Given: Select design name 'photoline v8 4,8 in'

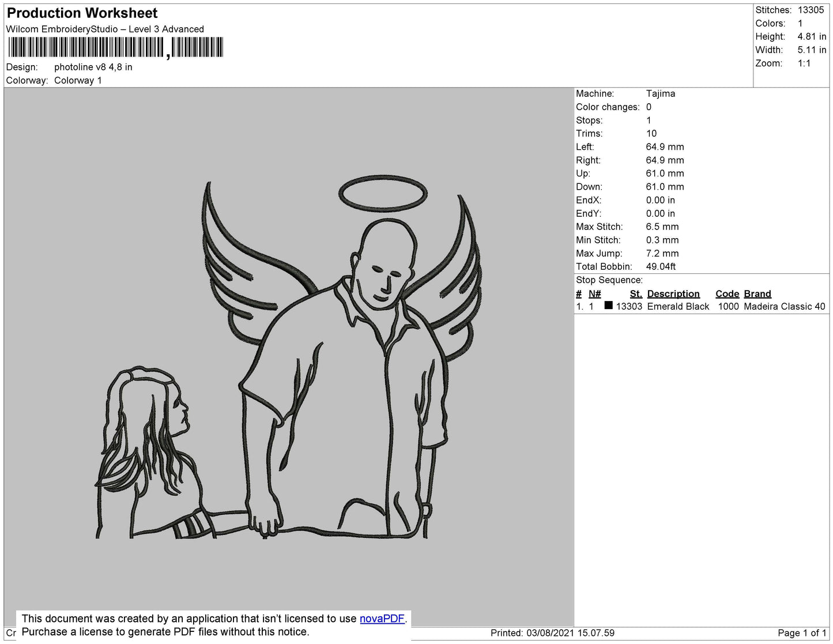Looking at the screenshot, I should 93,67.
